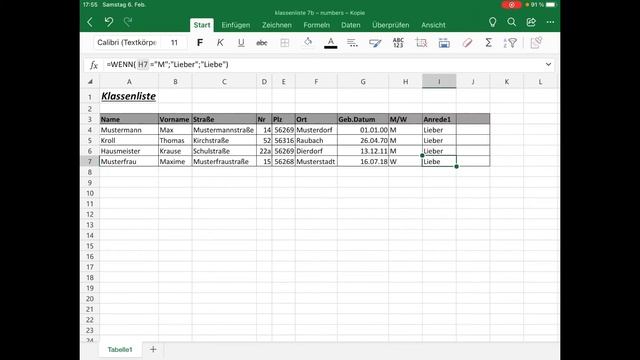Select the Anrede1 header cell

click(x=439, y=119)
